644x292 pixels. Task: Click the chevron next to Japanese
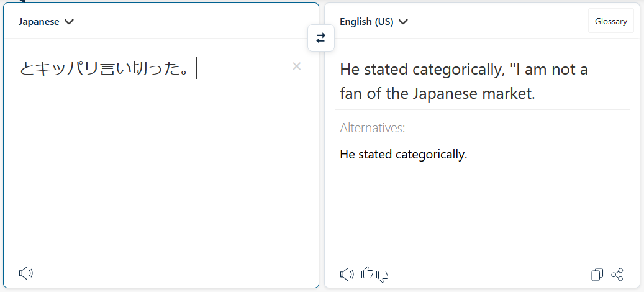70,22
